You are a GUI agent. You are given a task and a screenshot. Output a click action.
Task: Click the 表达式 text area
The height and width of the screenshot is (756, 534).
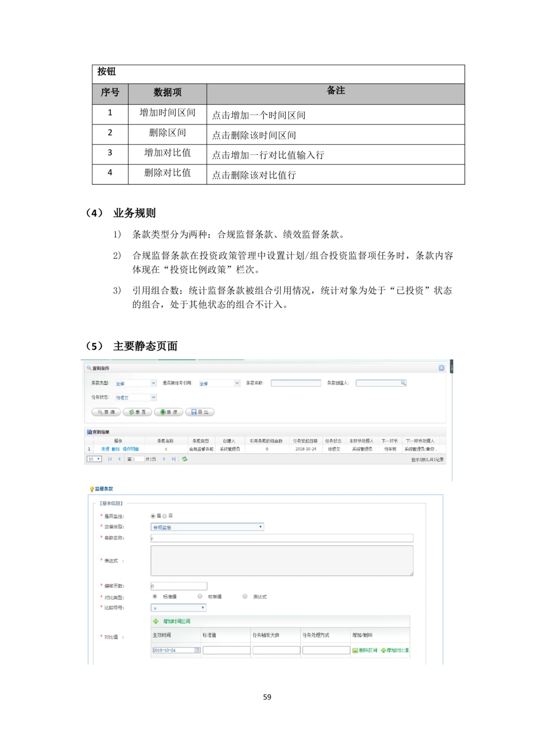282,560
